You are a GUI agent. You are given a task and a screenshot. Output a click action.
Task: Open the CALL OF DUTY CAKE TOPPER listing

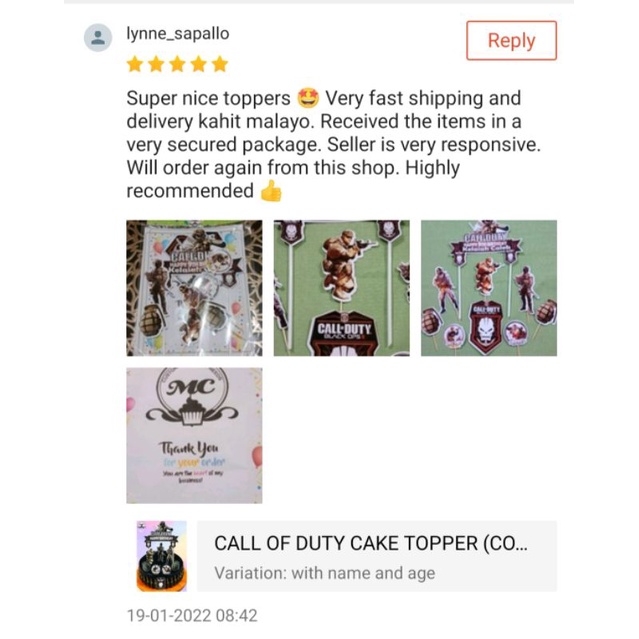click(x=371, y=544)
